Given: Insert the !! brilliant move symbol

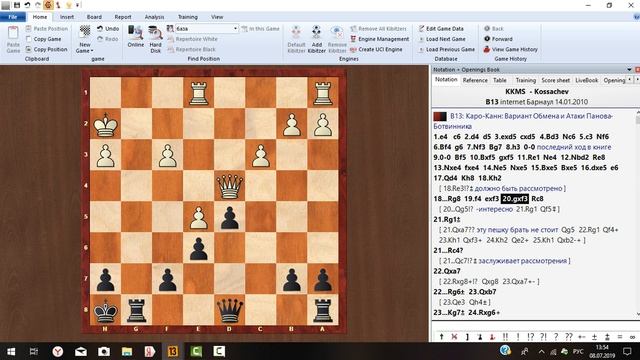Looking at the screenshot, I should [x=505, y=337].
